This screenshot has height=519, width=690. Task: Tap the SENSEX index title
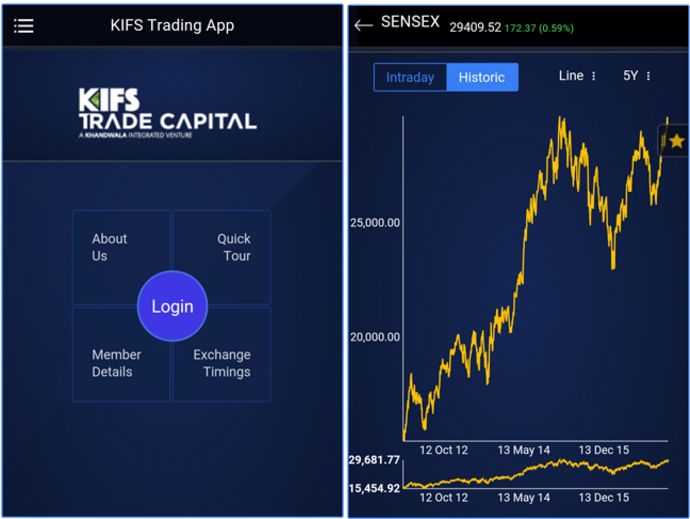[410, 22]
